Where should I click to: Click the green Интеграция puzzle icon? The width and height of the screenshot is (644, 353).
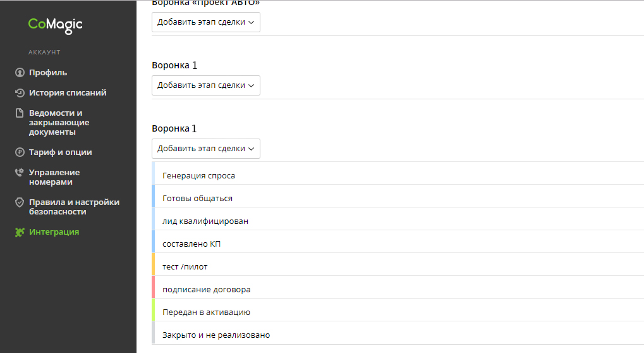point(20,232)
